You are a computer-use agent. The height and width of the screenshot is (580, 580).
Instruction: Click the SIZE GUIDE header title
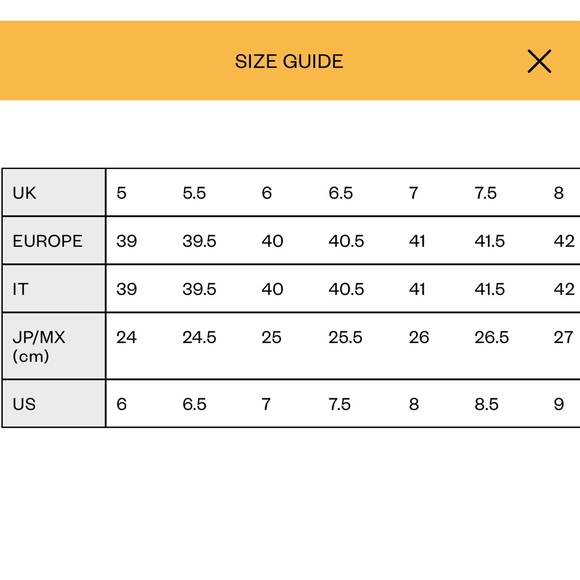[x=289, y=61]
